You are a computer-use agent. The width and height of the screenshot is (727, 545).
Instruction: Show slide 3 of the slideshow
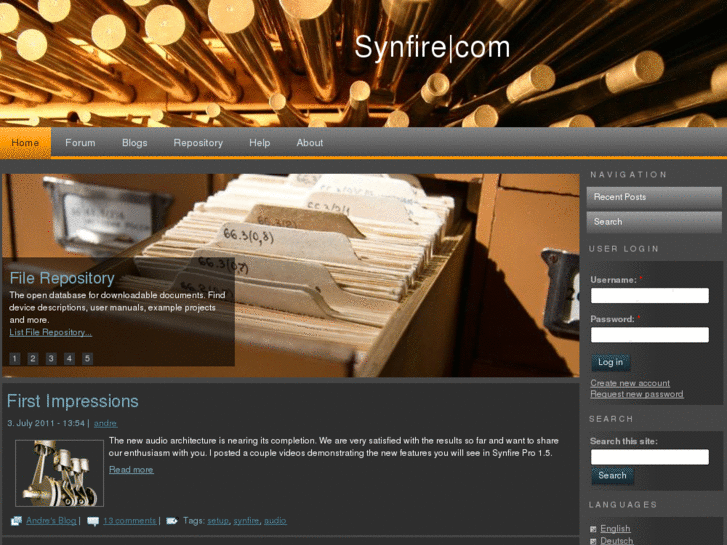pyautogui.click(x=51, y=359)
